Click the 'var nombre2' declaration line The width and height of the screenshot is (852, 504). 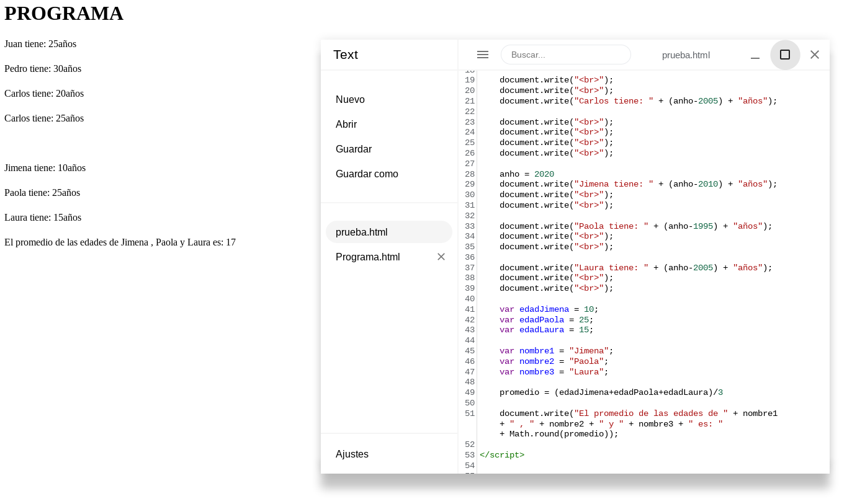[x=554, y=361]
